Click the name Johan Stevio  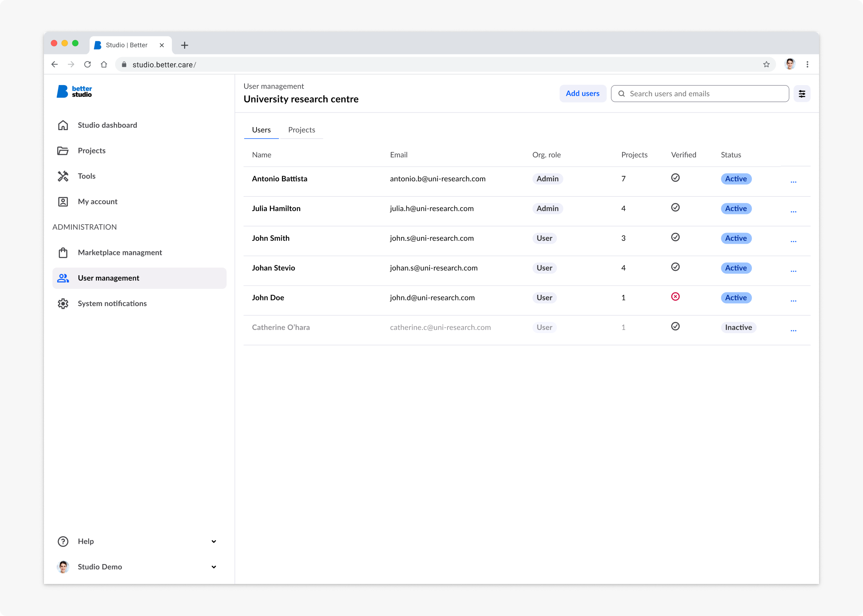tap(273, 268)
